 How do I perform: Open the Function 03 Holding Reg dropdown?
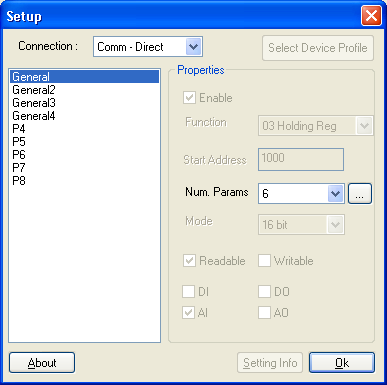[364, 126]
